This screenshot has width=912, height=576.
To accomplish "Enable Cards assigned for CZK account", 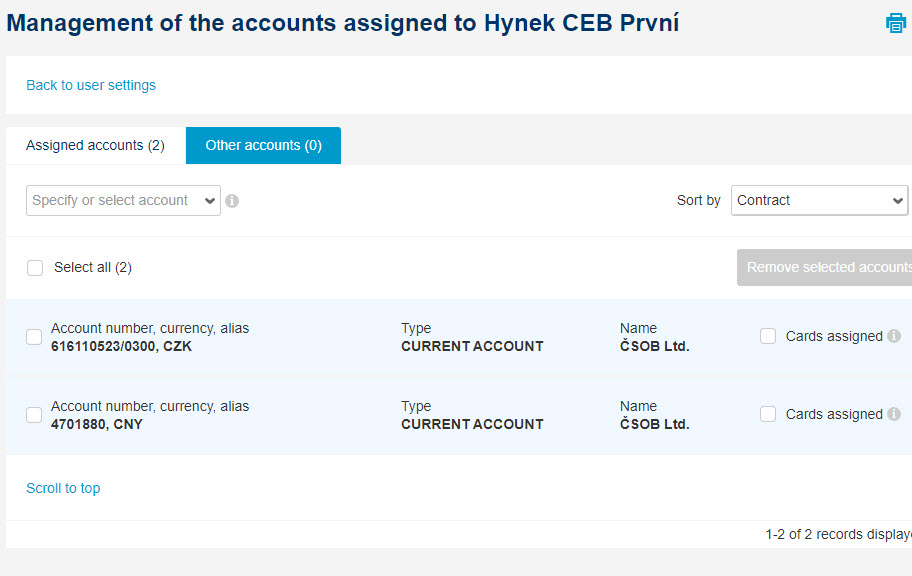I will [768, 336].
